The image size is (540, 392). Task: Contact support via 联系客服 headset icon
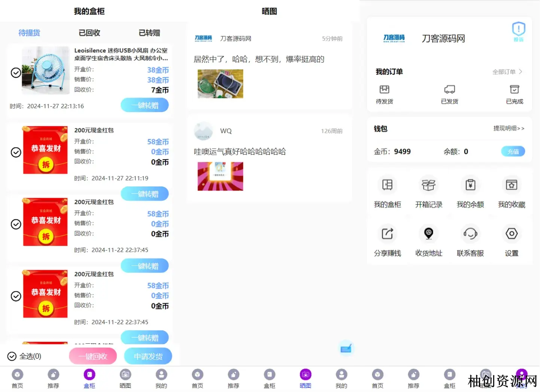pyautogui.click(x=470, y=234)
